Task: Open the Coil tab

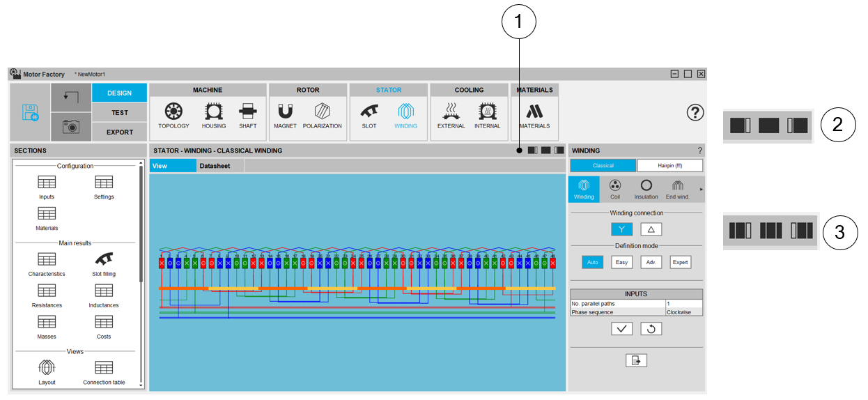Action: (614, 189)
